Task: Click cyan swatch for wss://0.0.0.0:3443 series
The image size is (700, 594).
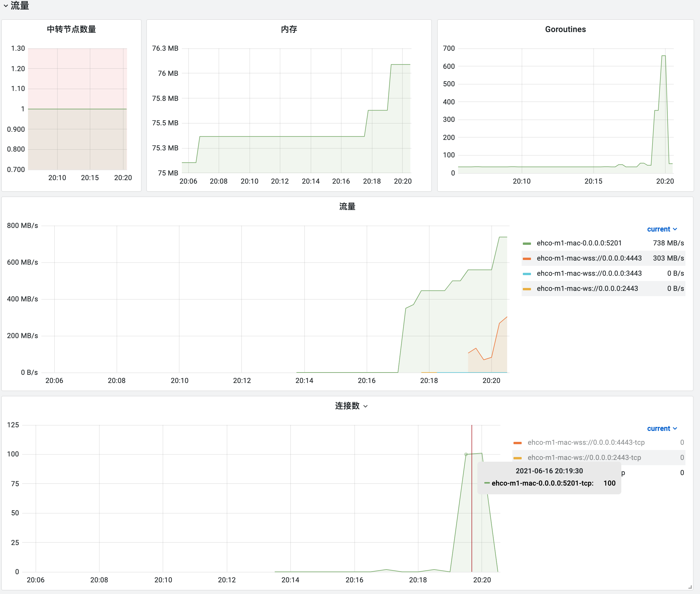Action: 527,274
